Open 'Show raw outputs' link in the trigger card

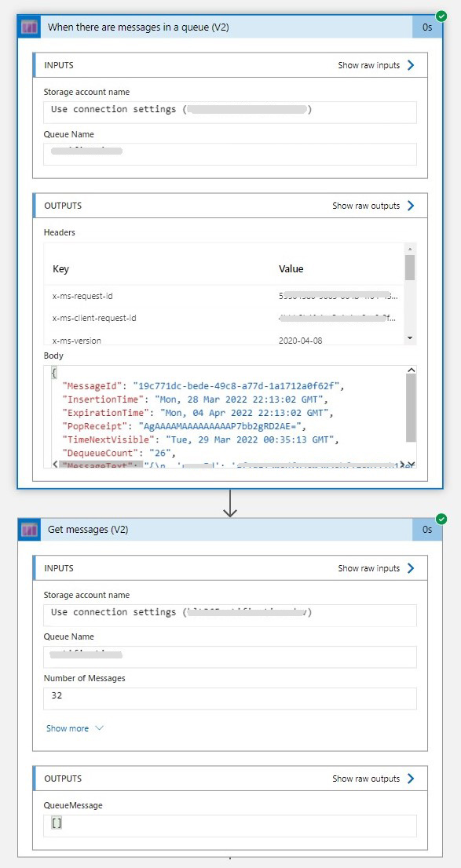click(366, 206)
